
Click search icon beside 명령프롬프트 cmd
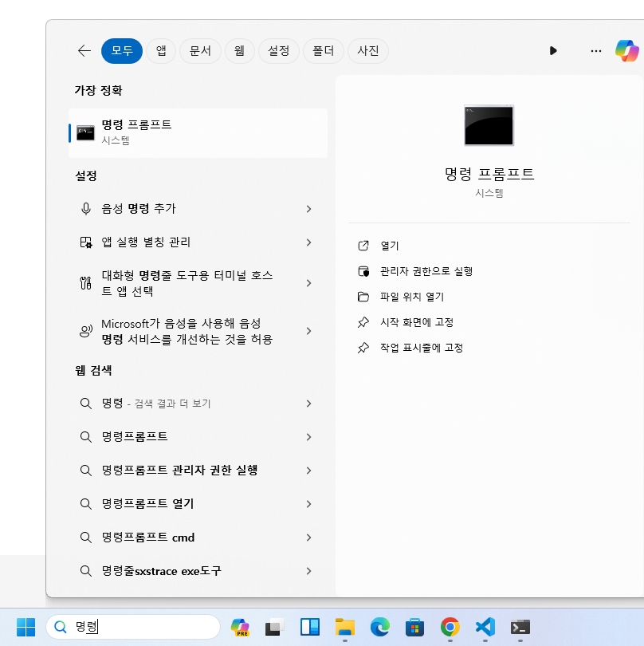tap(85, 538)
